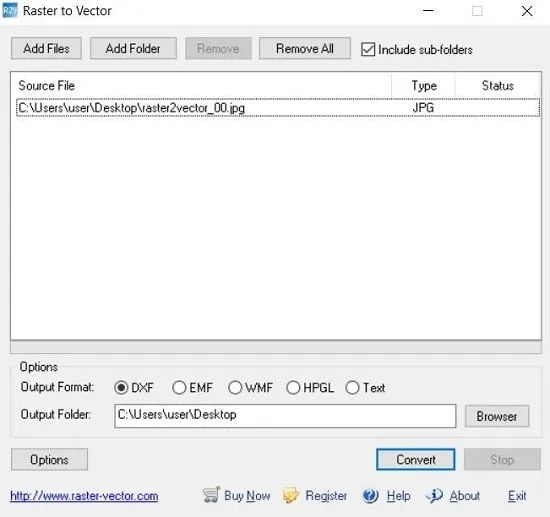550x517 pixels.
Task: Click the Register key icon
Action: (x=291, y=496)
